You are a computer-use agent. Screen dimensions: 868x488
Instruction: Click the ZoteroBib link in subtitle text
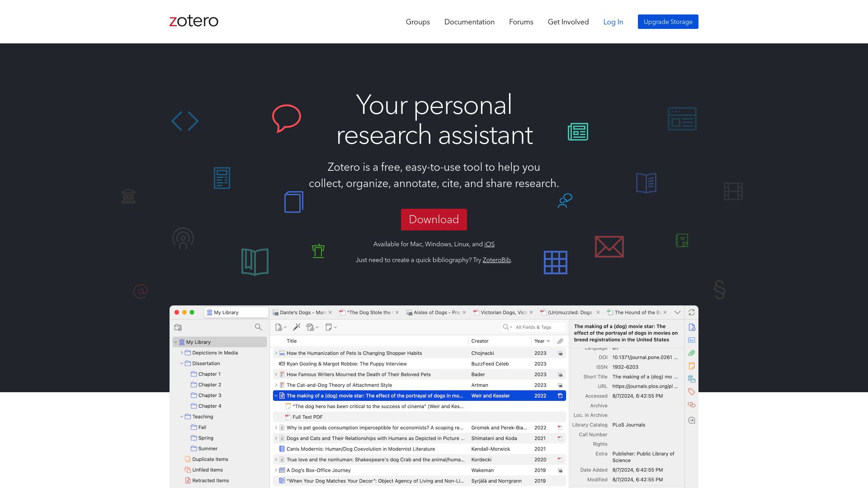tap(496, 260)
